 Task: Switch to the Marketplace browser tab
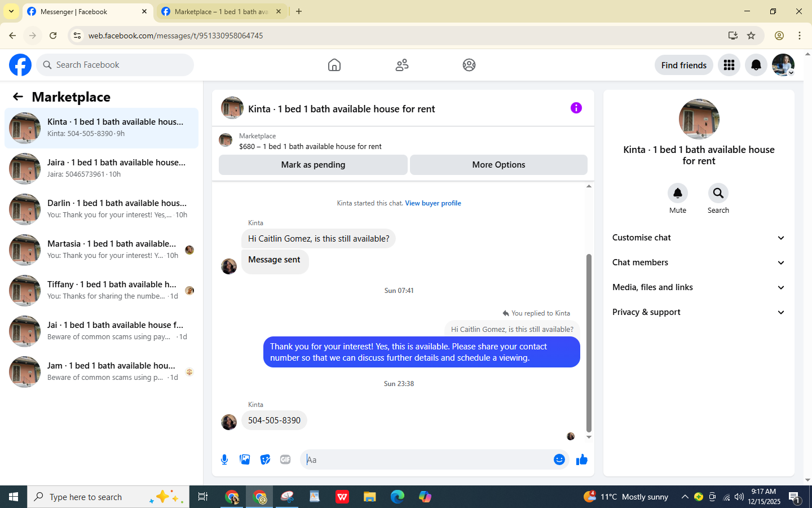221,12
